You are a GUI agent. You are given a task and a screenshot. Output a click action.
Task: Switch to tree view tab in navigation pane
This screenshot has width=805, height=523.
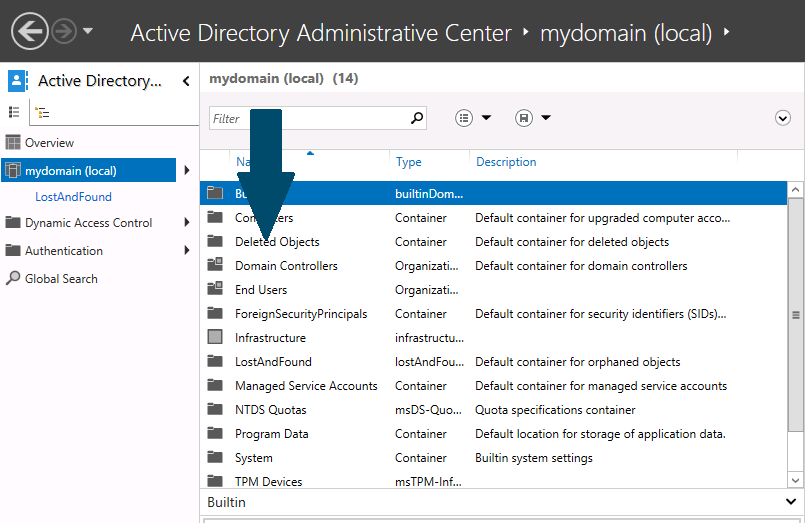tap(42, 112)
